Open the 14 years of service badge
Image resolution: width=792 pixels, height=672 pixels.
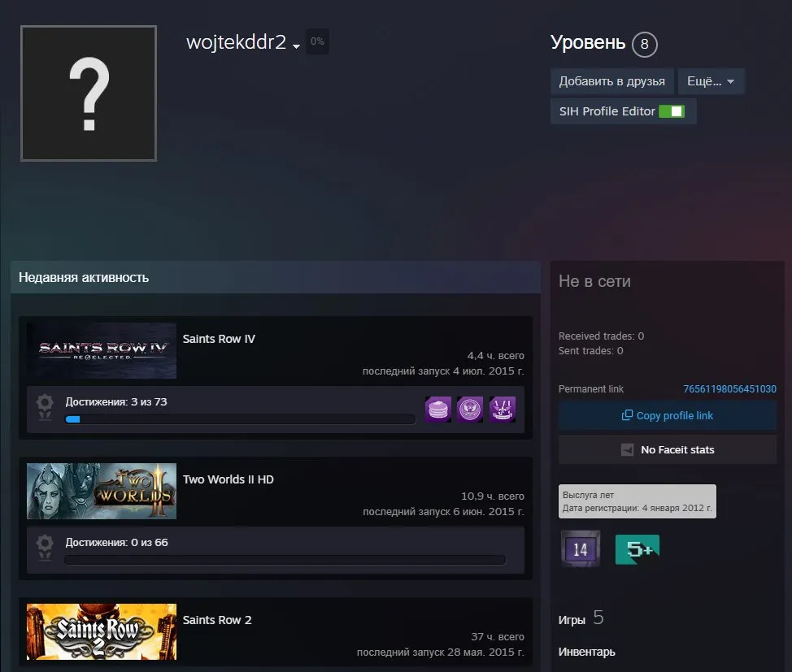pyautogui.click(x=581, y=548)
